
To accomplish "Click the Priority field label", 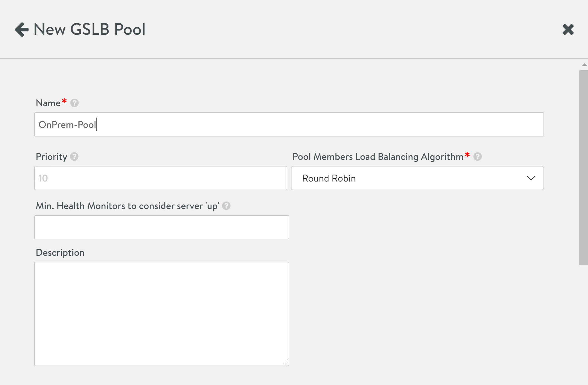I will 51,157.
